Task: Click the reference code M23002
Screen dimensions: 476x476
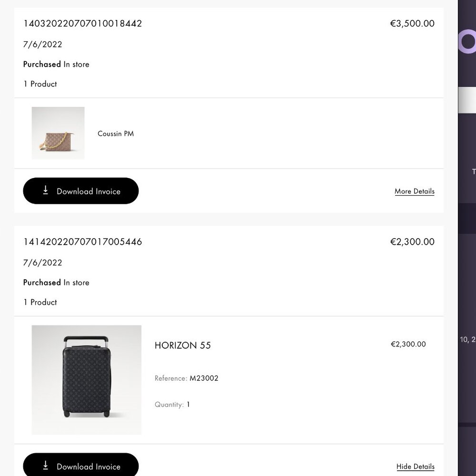Action: click(204, 378)
